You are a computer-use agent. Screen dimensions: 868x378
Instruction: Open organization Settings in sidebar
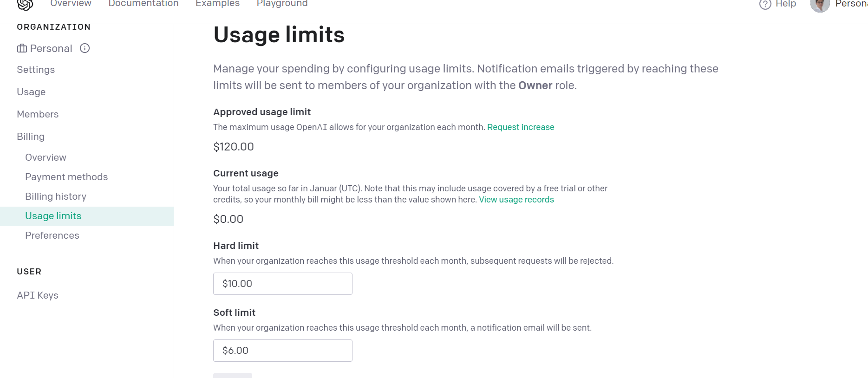[36, 70]
